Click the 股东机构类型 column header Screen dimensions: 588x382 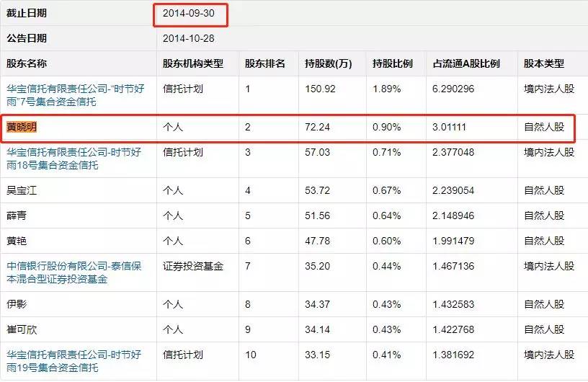coord(193,63)
